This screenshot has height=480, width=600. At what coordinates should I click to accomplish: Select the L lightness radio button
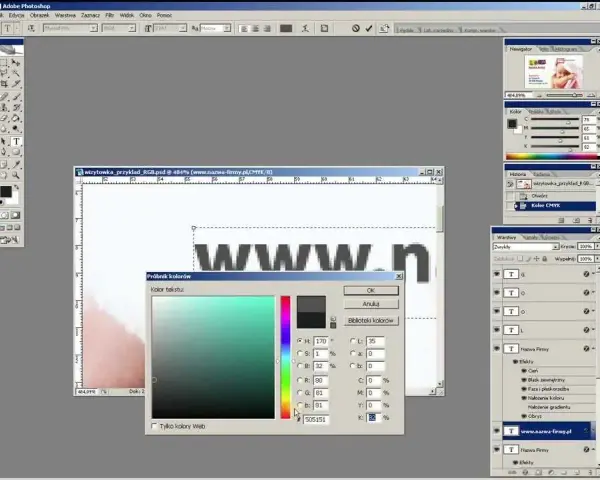353,341
